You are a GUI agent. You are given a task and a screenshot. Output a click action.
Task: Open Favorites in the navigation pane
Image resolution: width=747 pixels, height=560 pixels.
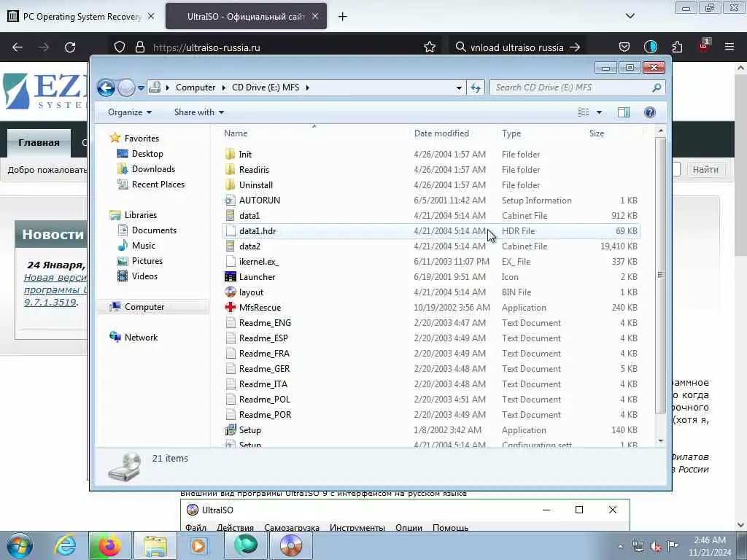(142, 138)
